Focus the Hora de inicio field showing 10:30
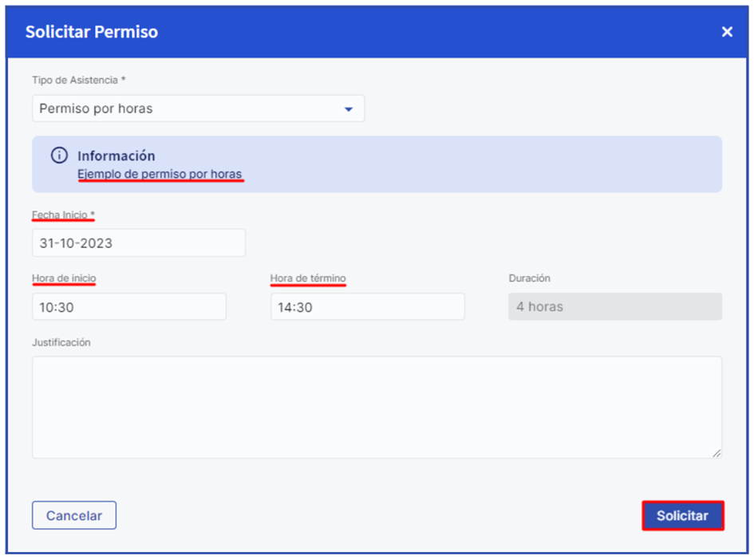The width and height of the screenshot is (754, 560). tap(129, 306)
